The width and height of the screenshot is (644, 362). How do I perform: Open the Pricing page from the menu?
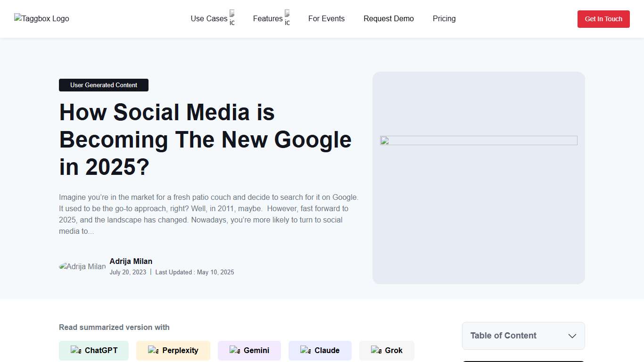click(444, 18)
